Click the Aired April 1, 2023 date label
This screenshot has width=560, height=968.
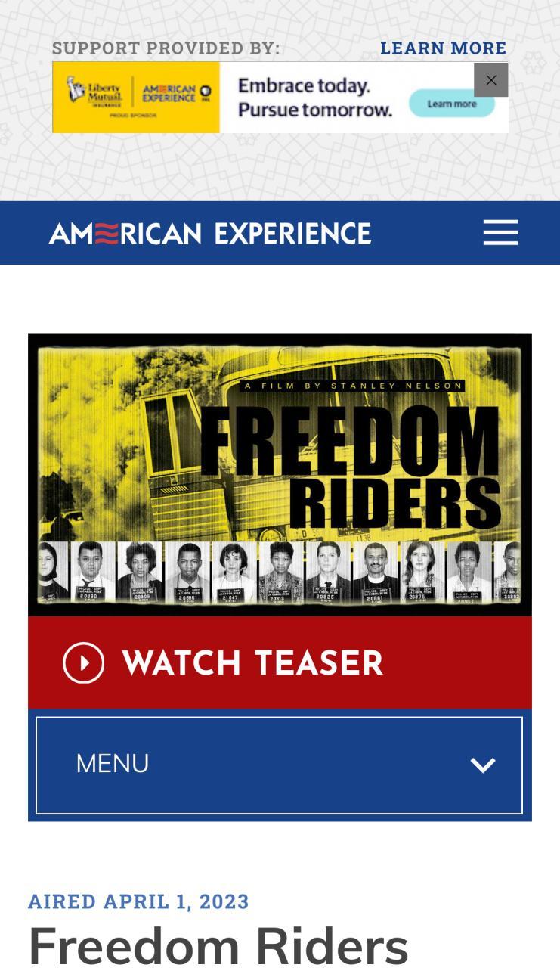[138, 901]
